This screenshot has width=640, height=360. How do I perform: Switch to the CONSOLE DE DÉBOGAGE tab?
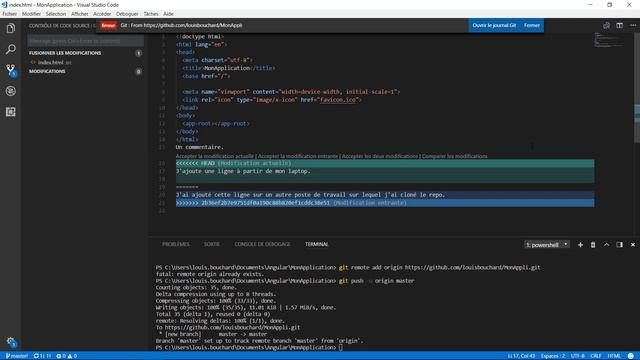(262, 244)
